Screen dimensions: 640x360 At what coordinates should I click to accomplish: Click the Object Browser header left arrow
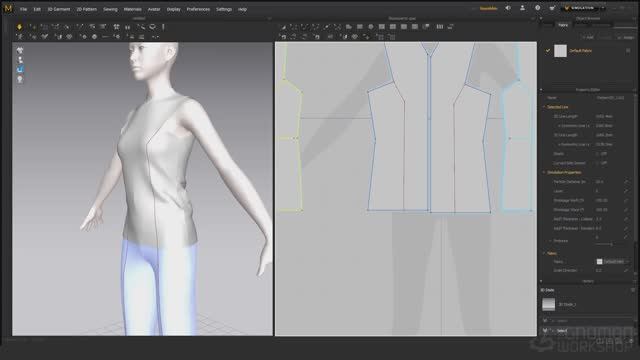point(541,18)
